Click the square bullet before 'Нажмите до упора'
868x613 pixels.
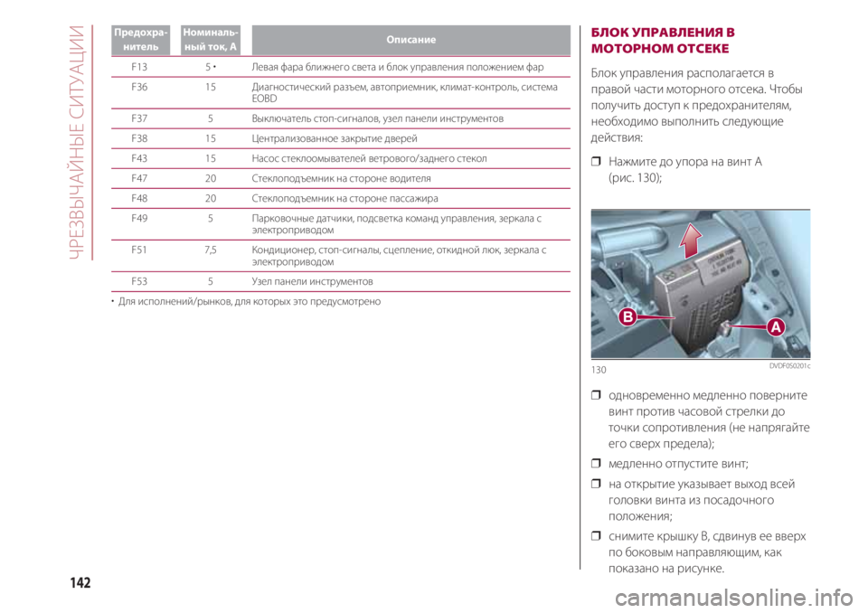(596, 162)
